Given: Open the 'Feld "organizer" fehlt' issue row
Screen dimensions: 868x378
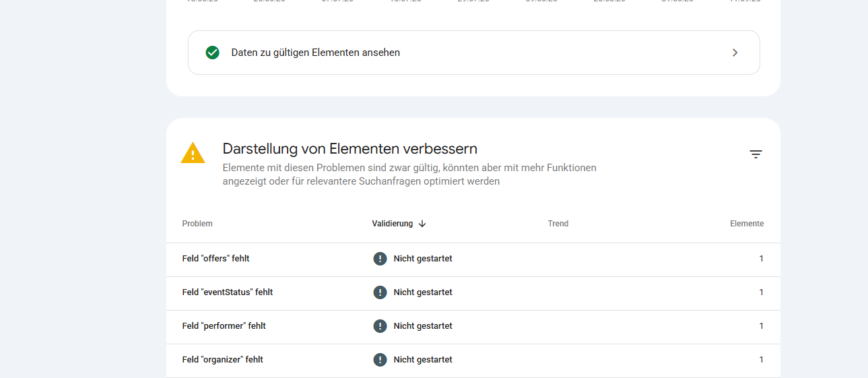Looking at the screenshot, I should click(x=473, y=360).
